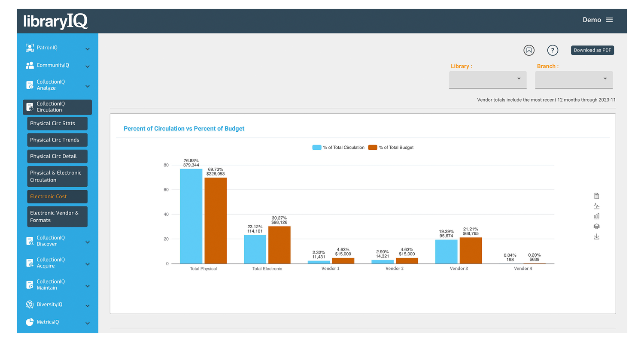The width and height of the screenshot is (644, 342).
Task: Select the CommunityIQ sidebar icon
Action: click(x=30, y=65)
